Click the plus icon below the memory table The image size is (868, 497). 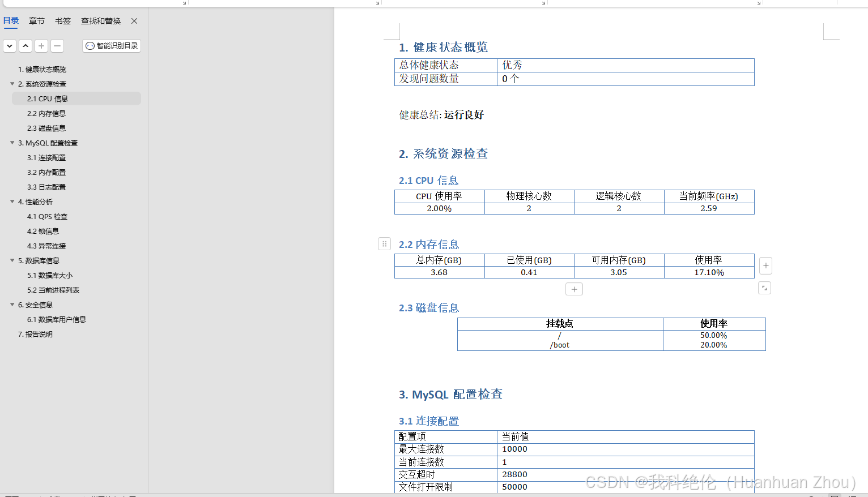point(574,289)
